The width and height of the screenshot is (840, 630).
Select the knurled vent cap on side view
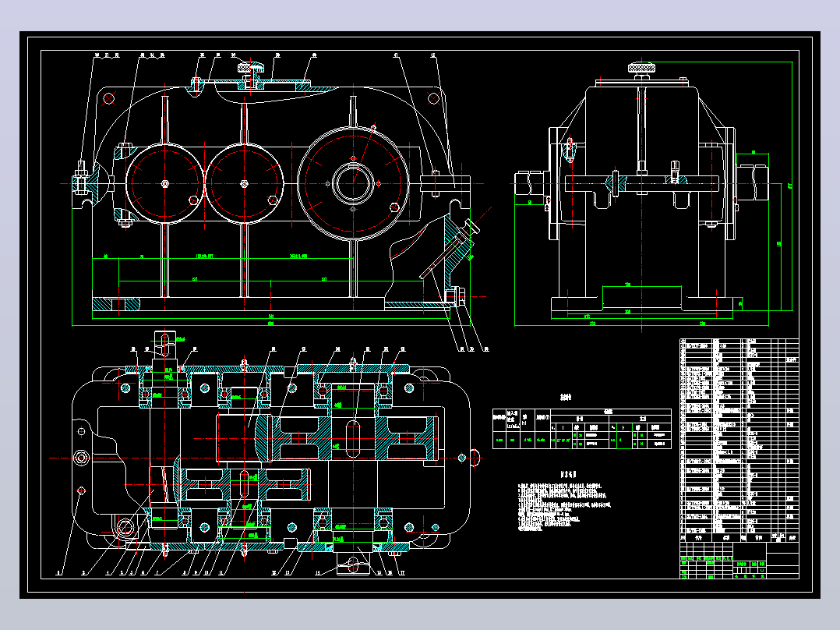click(642, 68)
